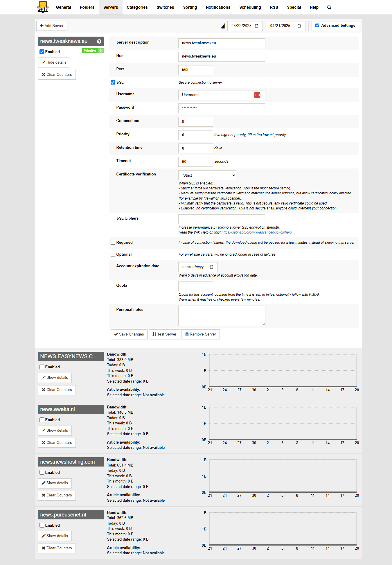
Task: Click Add Server button
Action: point(52,26)
